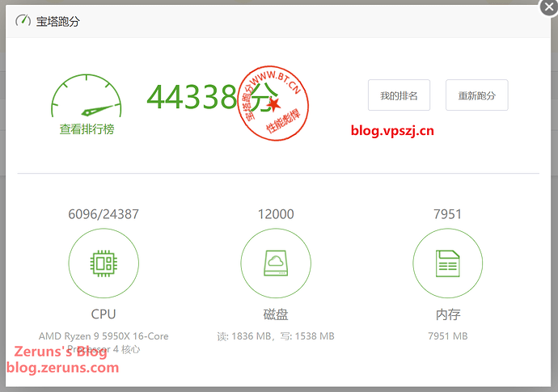The image size is (558, 392).
Task: Close the 宝塔跑分 dialog
Action: pos(547,8)
